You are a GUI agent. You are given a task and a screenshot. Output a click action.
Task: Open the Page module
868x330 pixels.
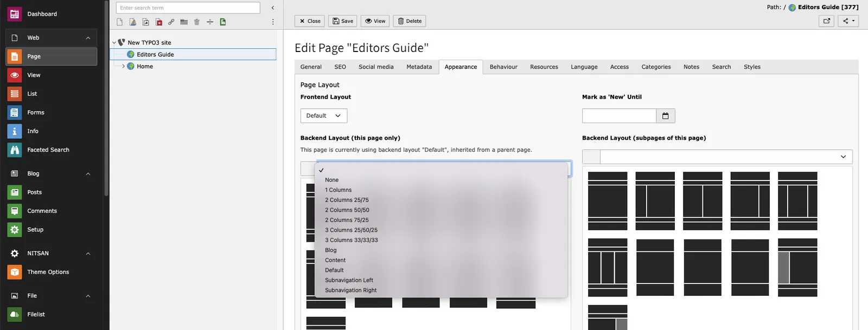(52, 56)
